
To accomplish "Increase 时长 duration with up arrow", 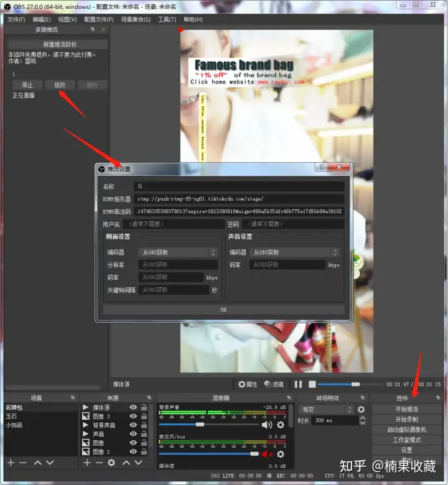I will (x=362, y=418).
